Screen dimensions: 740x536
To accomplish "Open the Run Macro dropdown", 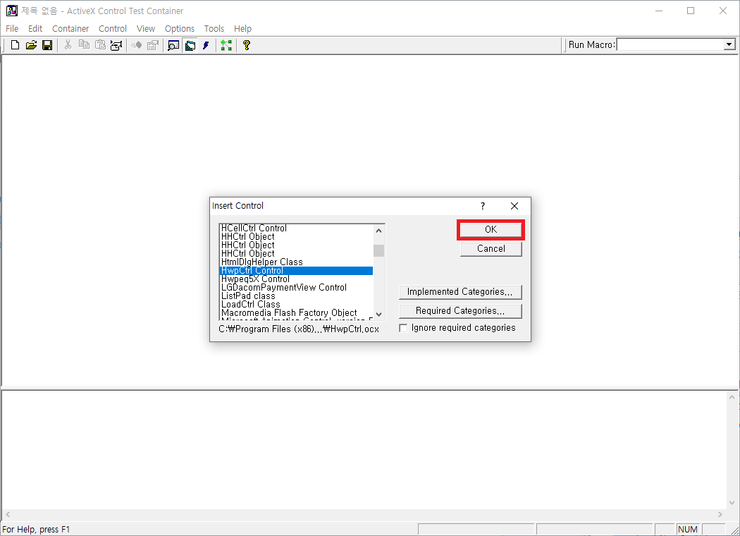I will [x=729, y=45].
